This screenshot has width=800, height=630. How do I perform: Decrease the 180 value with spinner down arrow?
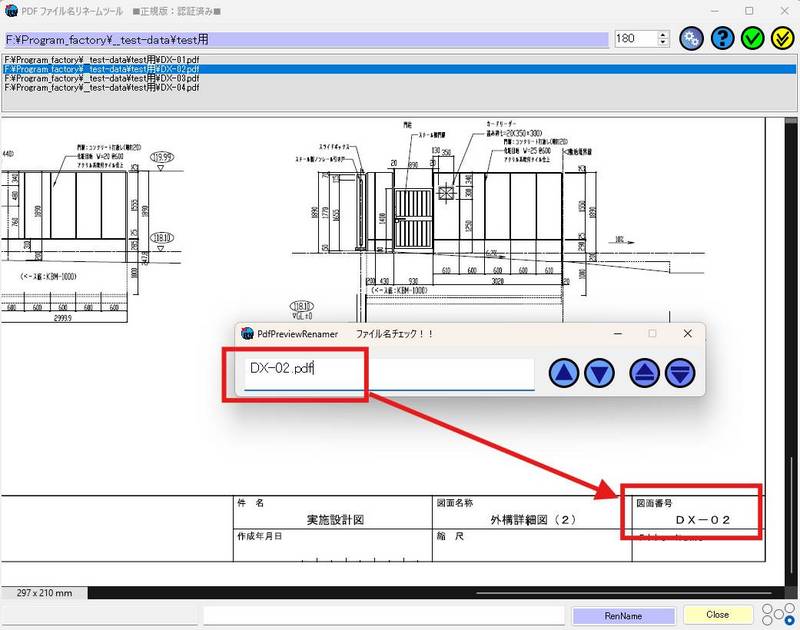click(663, 42)
